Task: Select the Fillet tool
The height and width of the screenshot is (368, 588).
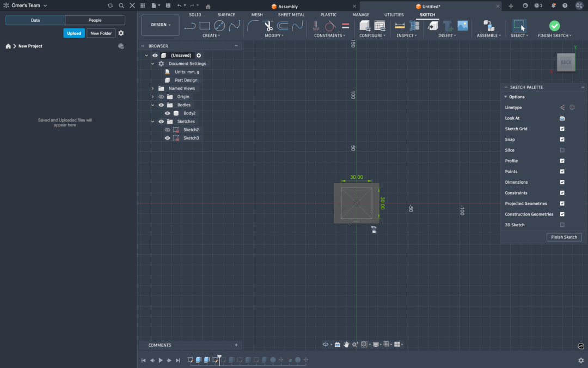Action: [x=253, y=26]
